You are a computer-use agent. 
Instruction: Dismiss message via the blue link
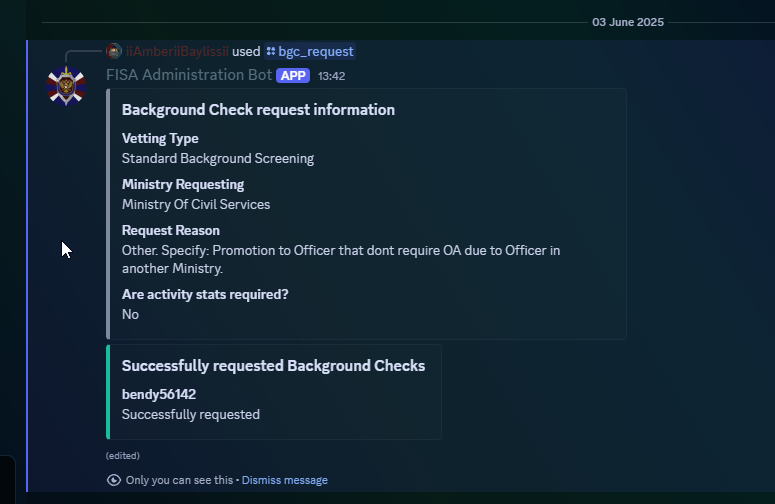pos(285,480)
